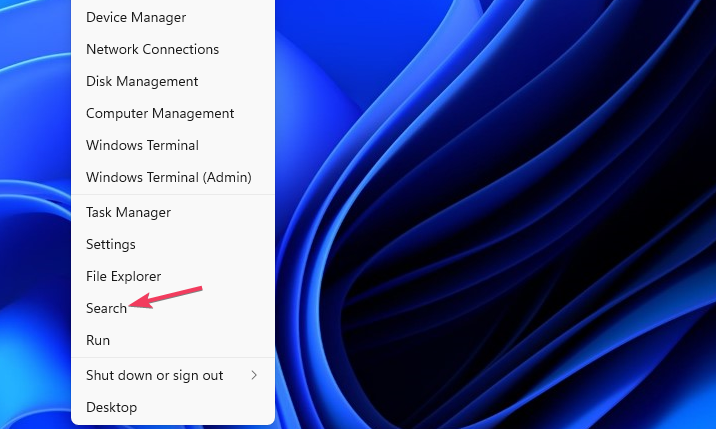Viewport: 716px width, 429px height.
Task: Open Windows Terminal
Action: 173,145
